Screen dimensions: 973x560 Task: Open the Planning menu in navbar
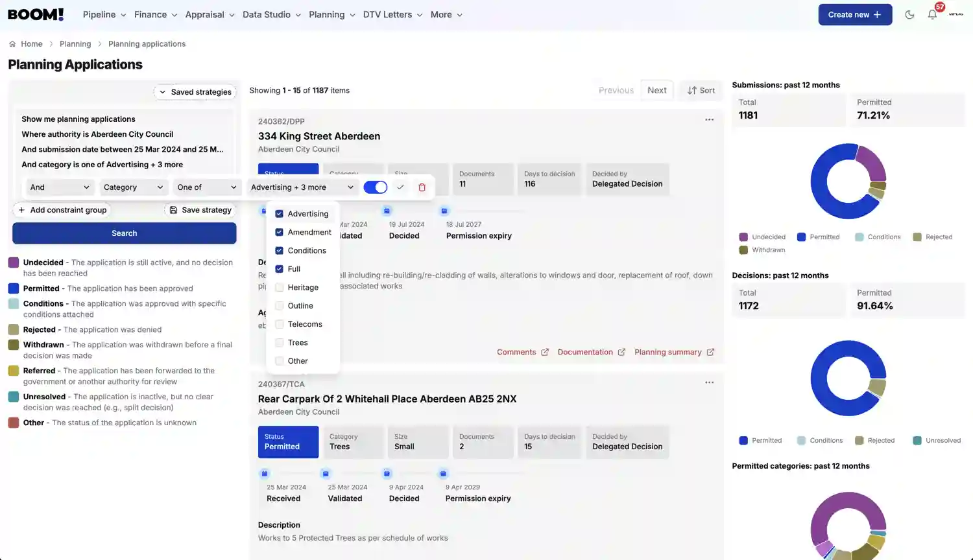pos(332,14)
